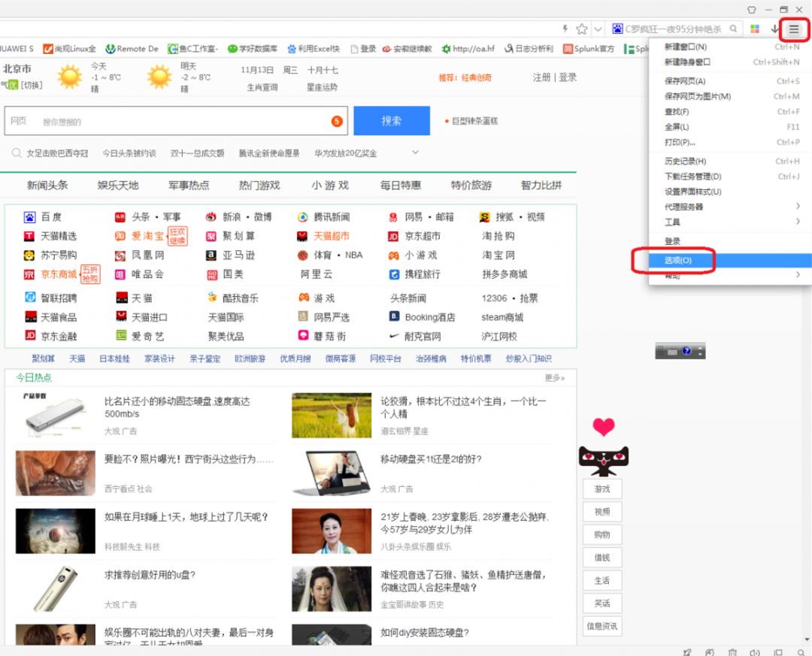The width and height of the screenshot is (812, 656).
Task: Click the skin shirt icon in title bar
Action: click(751, 9)
